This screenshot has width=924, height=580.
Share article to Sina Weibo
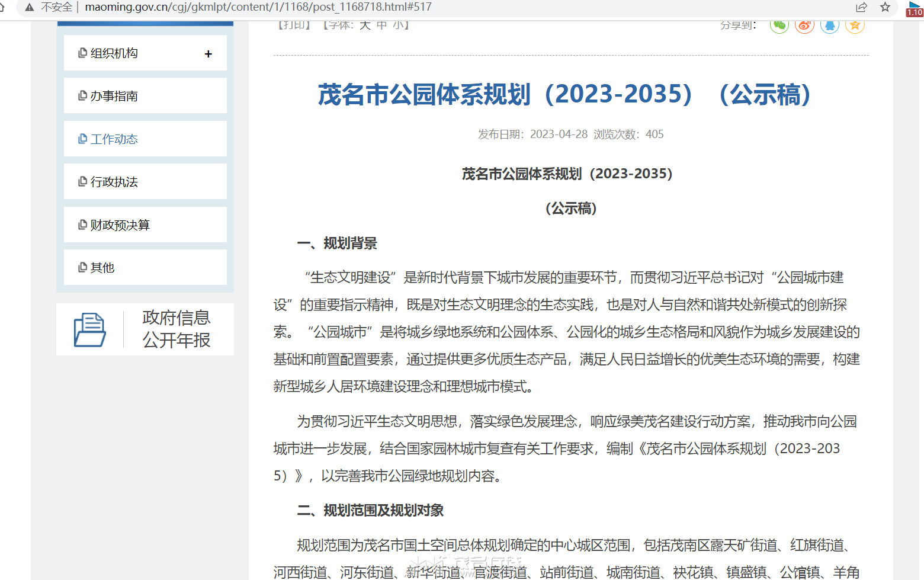pyautogui.click(x=804, y=25)
